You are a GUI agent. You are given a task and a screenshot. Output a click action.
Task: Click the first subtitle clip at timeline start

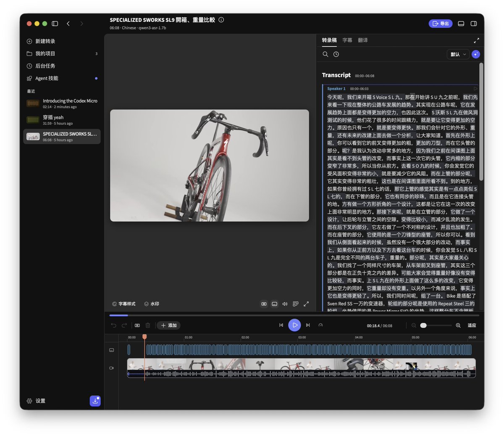(x=129, y=350)
